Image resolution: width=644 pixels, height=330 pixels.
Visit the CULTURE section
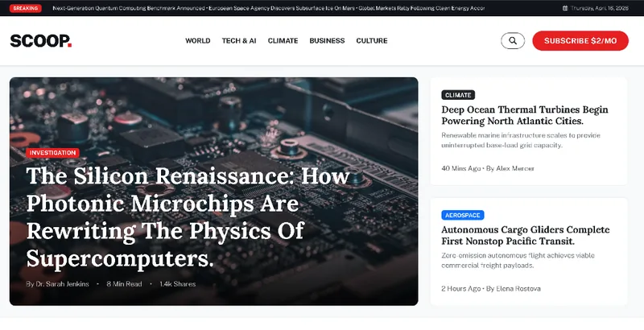[372, 40]
